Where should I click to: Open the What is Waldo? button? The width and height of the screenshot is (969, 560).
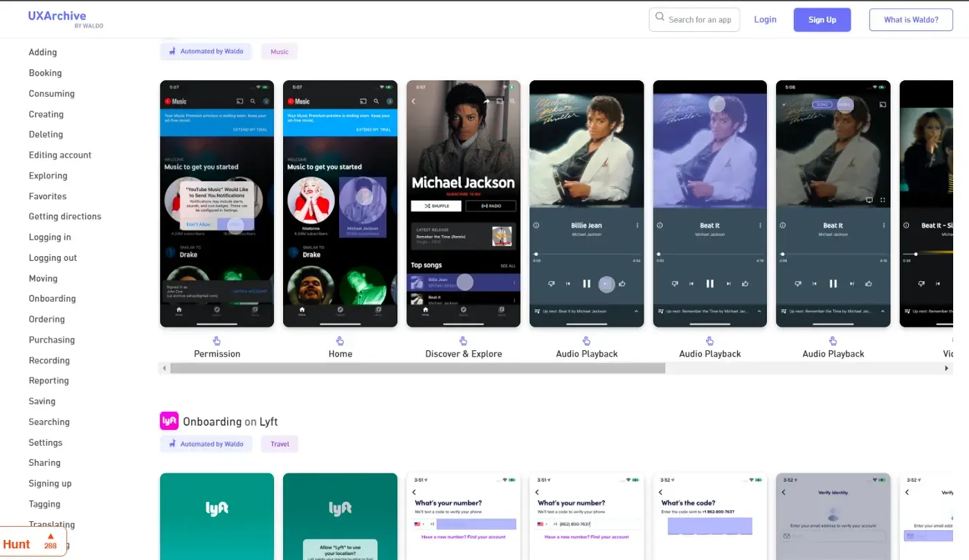(x=911, y=19)
